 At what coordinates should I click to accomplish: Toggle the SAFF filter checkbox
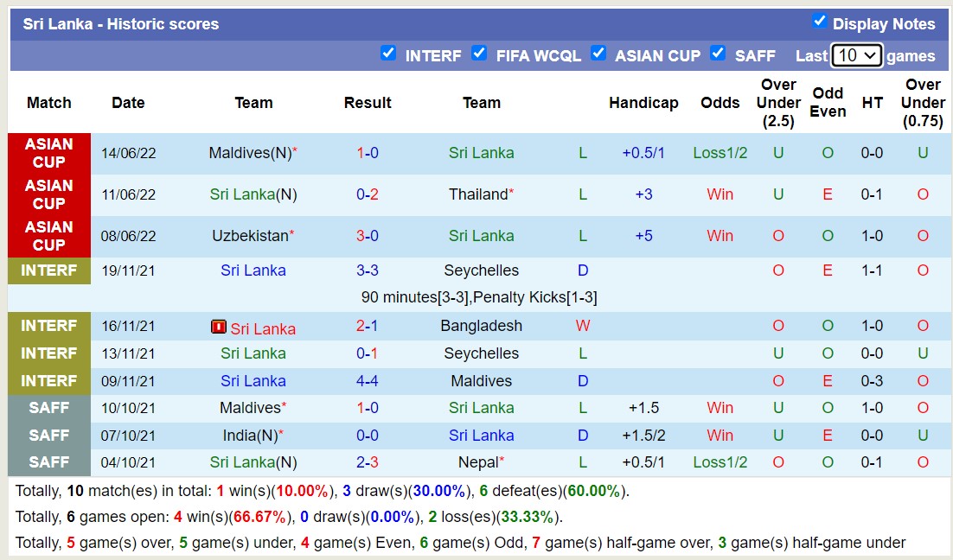[718, 52]
